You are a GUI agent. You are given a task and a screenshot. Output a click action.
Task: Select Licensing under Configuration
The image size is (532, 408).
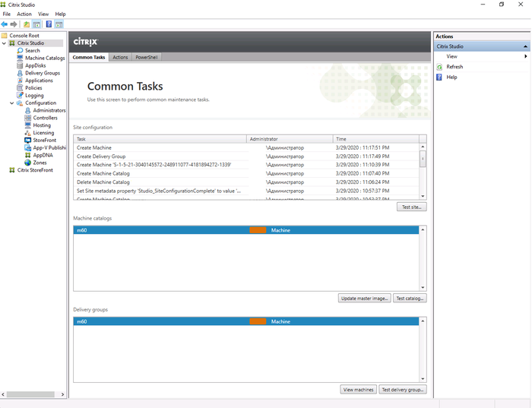43,133
